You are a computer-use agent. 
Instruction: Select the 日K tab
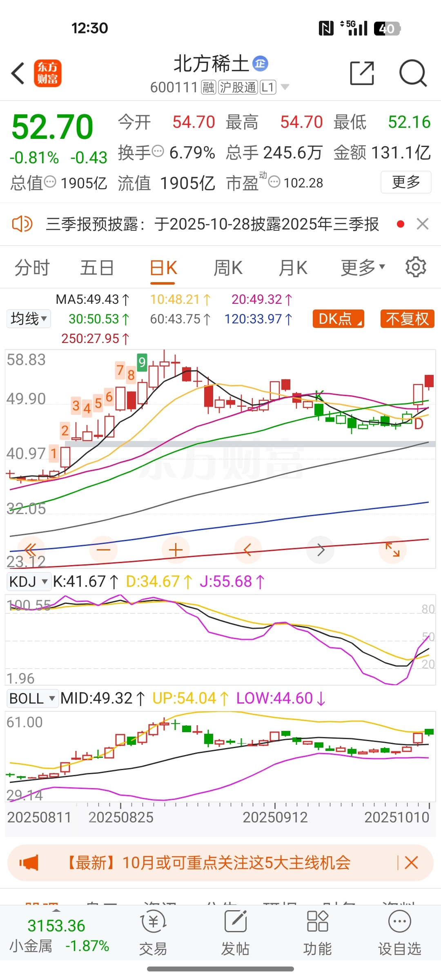tap(163, 268)
